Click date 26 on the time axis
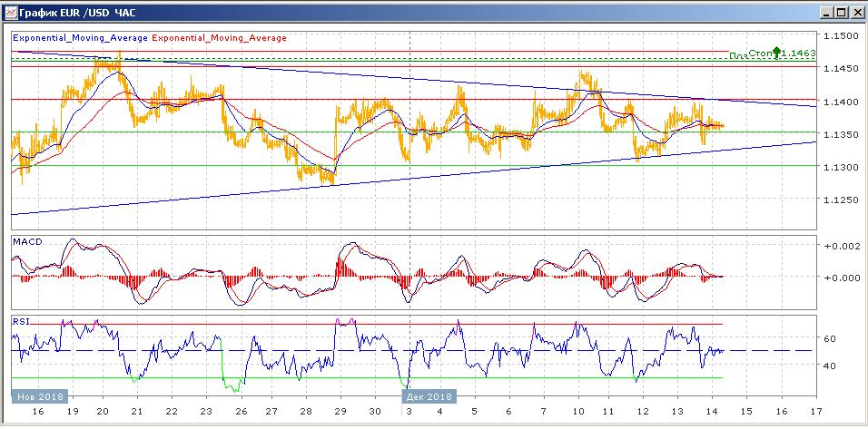Screen dimensions: 868x429 pos(241,412)
